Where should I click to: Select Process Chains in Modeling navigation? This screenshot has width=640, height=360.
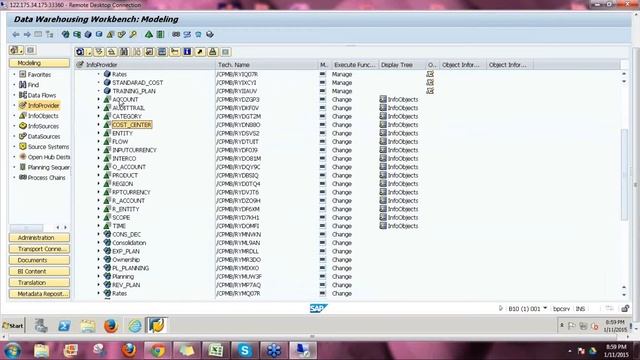tap(46, 178)
